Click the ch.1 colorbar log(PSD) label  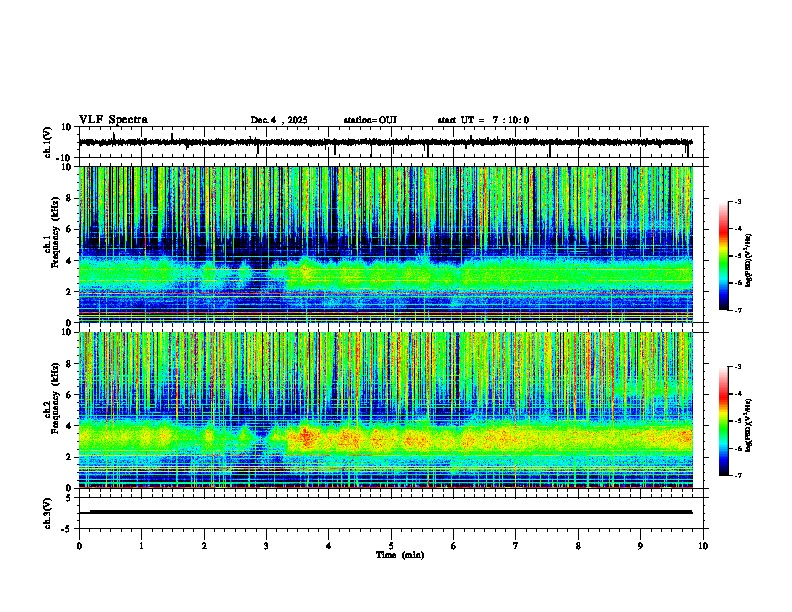point(749,261)
